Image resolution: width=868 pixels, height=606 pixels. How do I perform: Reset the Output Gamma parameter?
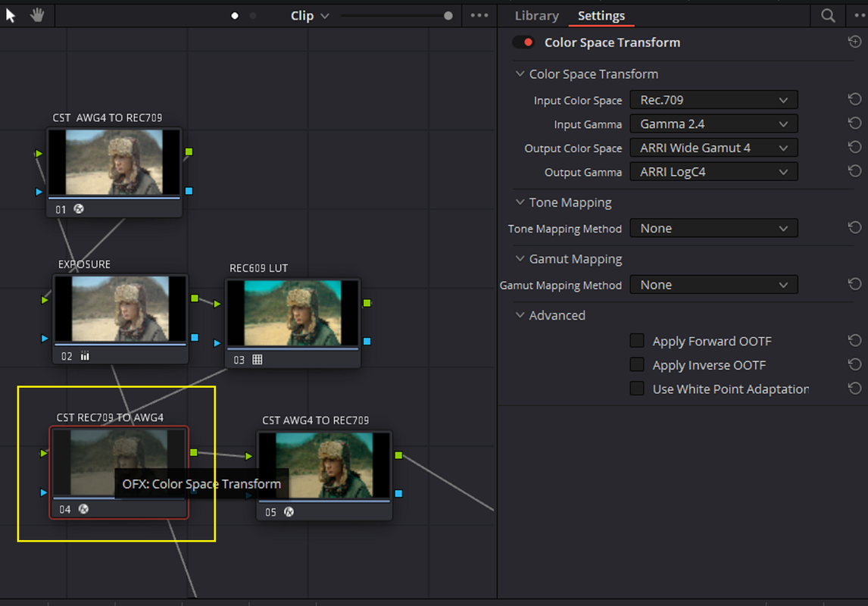pyautogui.click(x=854, y=171)
